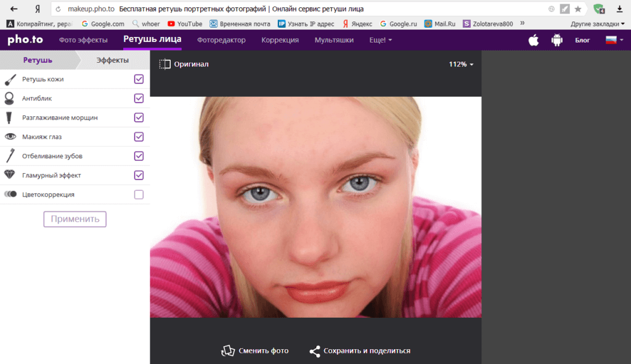Expand the Еще! menu
Viewport: 631px width, 364px height.
coord(381,40)
